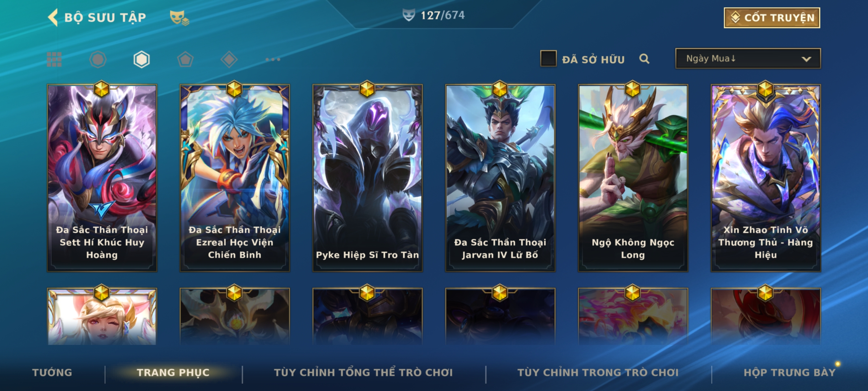Open Tùy Chỉnh Trong Trò Chơi tab
868x391 pixels.
[x=598, y=373]
